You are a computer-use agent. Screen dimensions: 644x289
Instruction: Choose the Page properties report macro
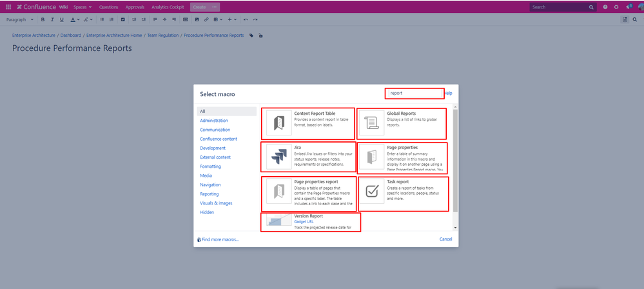tap(308, 194)
